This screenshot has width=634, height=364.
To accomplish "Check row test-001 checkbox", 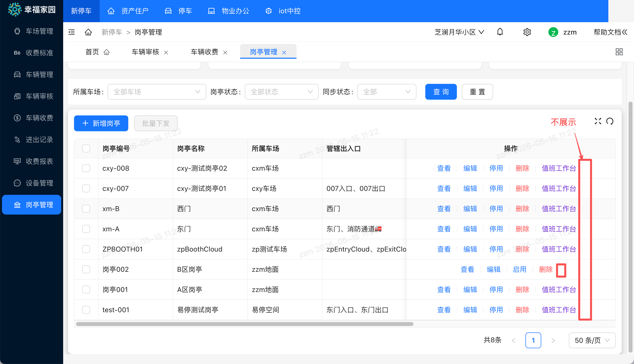I will tap(86, 310).
